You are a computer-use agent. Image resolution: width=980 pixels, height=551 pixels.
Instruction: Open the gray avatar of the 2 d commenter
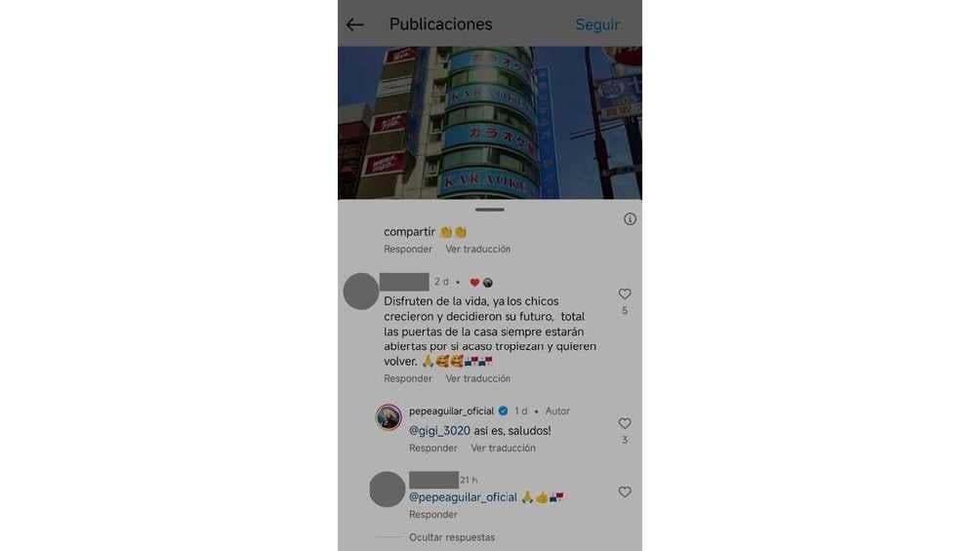pyautogui.click(x=360, y=292)
